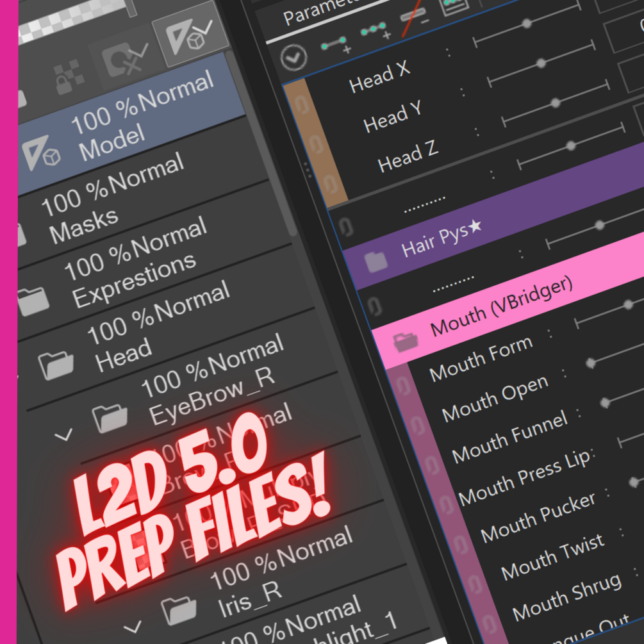Click the key form list icon
644x644 pixels.
[x=454, y=6]
